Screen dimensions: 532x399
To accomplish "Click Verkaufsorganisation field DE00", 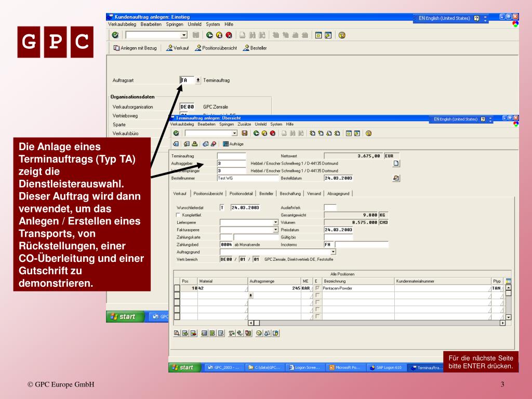I will (x=187, y=107).
